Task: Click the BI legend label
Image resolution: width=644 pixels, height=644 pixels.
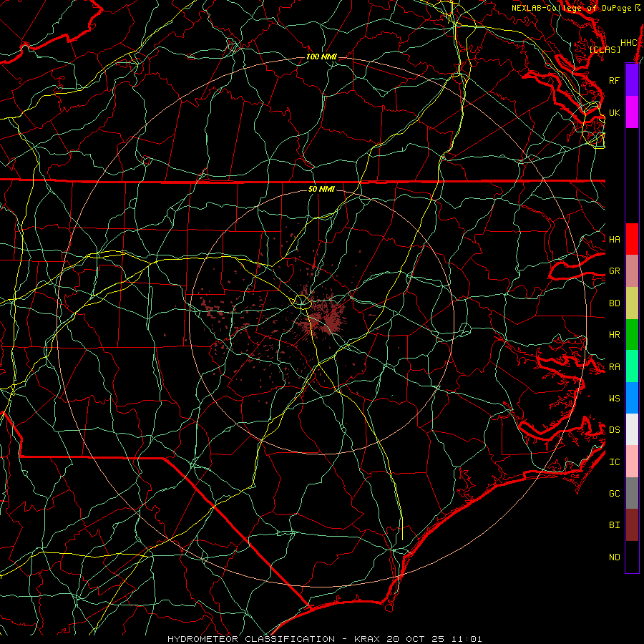Action: (614, 525)
